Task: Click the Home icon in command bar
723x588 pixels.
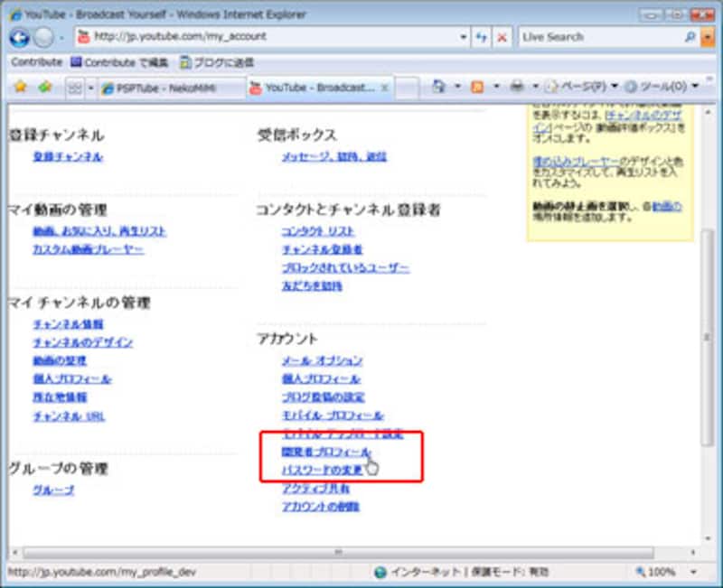Action: click(439, 88)
